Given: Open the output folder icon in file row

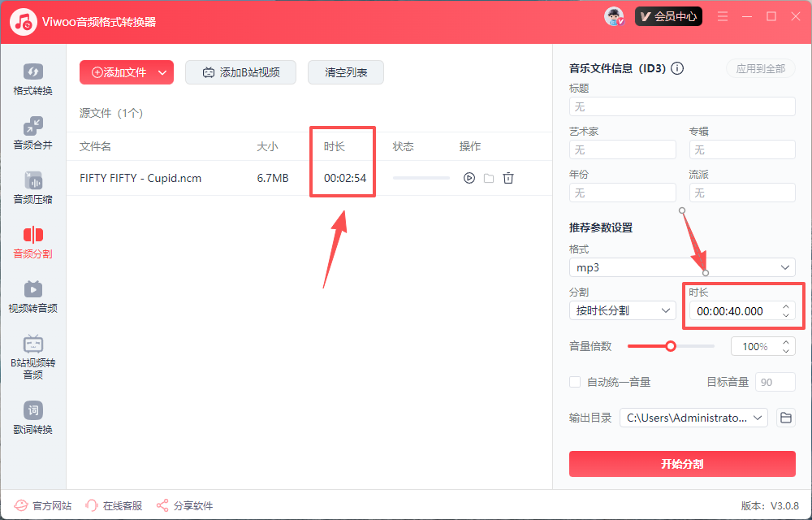Looking at the screenshot, I should 489,178.
